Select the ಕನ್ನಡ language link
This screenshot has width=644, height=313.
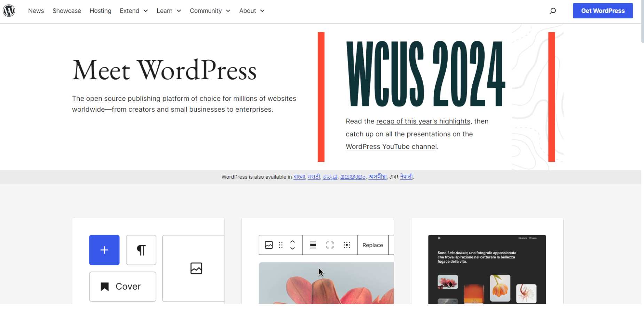coord(330,177)
